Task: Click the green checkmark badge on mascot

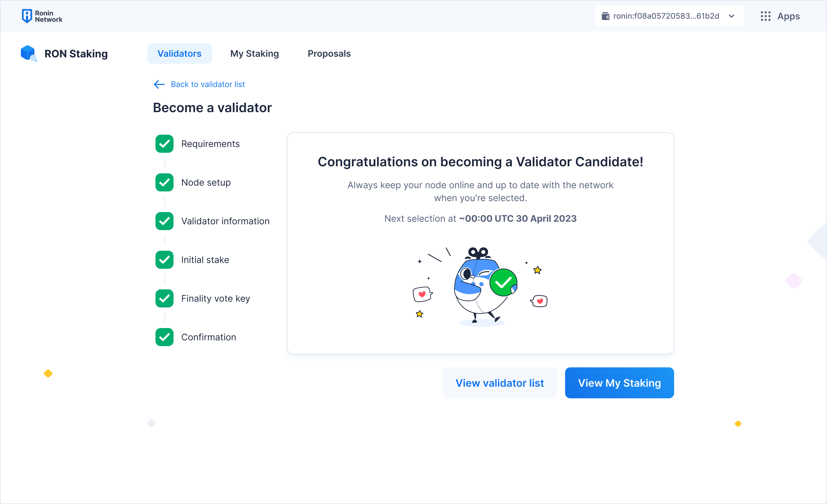Action: coord(503,282)
